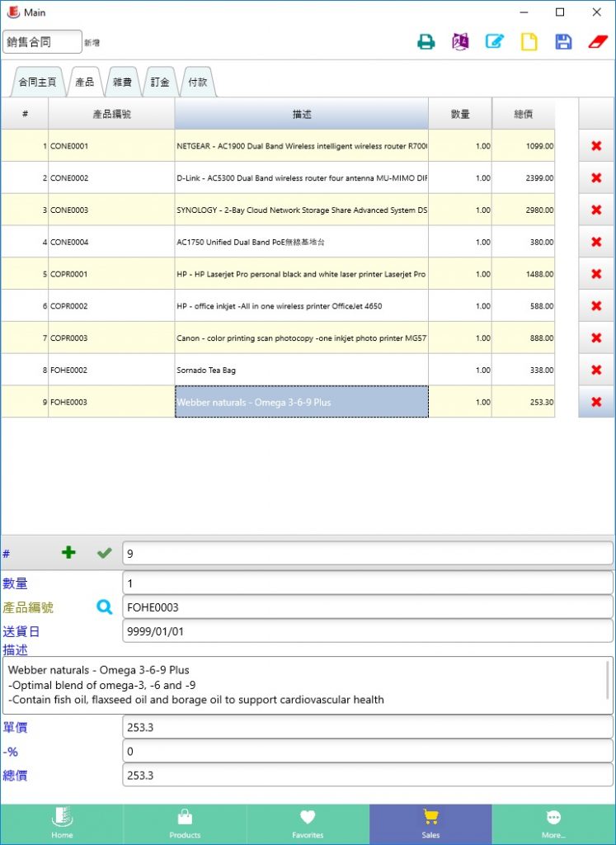Screen dimensions: 616x845
Task: Click the green plus add icon
Action: pyautogui.click(x=68, y=552)
